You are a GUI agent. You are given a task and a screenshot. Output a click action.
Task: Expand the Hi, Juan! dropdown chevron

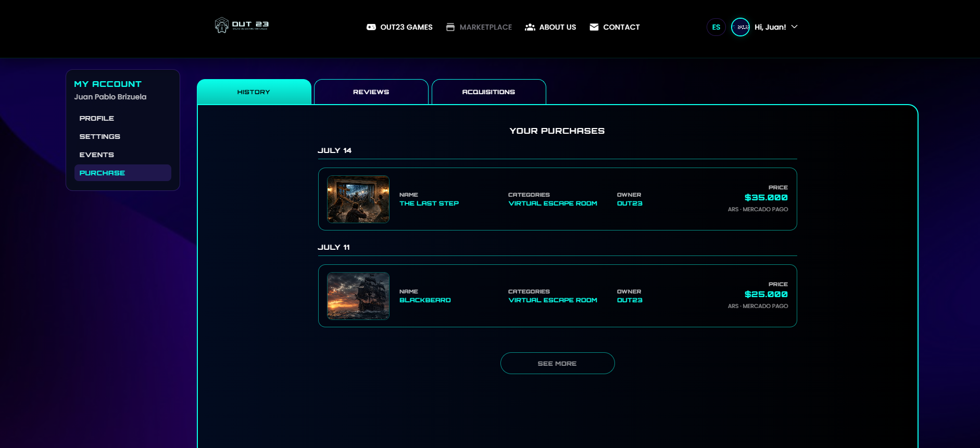tap(795, 27)
